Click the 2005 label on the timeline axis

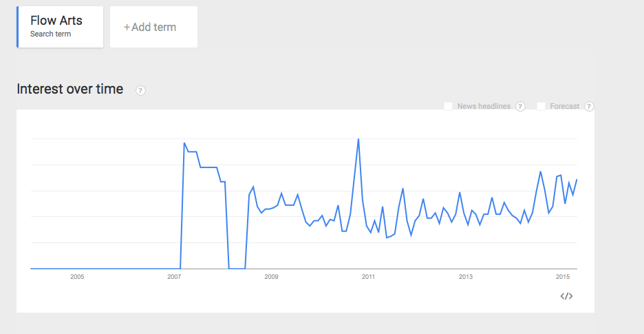pyautogui.click(x=77, y=277)
